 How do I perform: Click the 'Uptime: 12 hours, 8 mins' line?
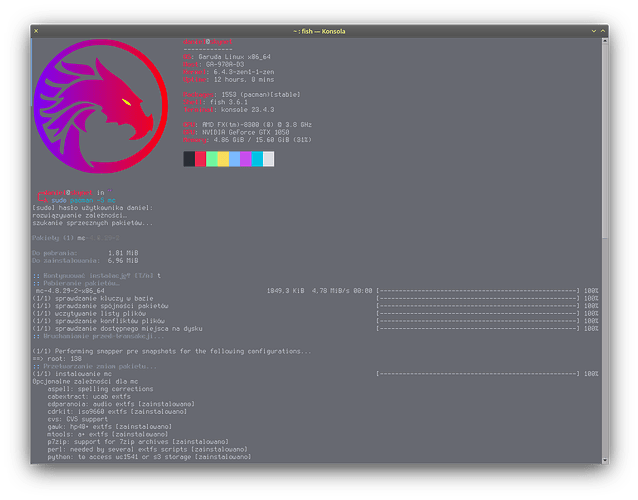coord(229,79)
